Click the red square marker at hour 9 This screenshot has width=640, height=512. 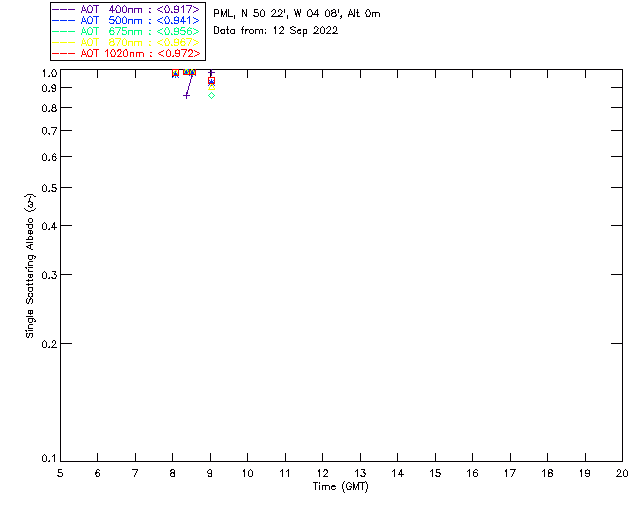(x=211, y=80)
